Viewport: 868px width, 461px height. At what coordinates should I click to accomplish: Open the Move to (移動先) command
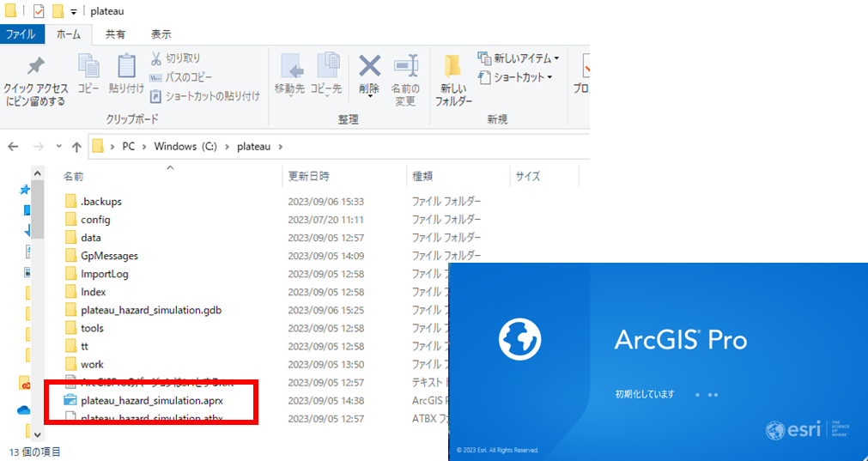point(289,75)
